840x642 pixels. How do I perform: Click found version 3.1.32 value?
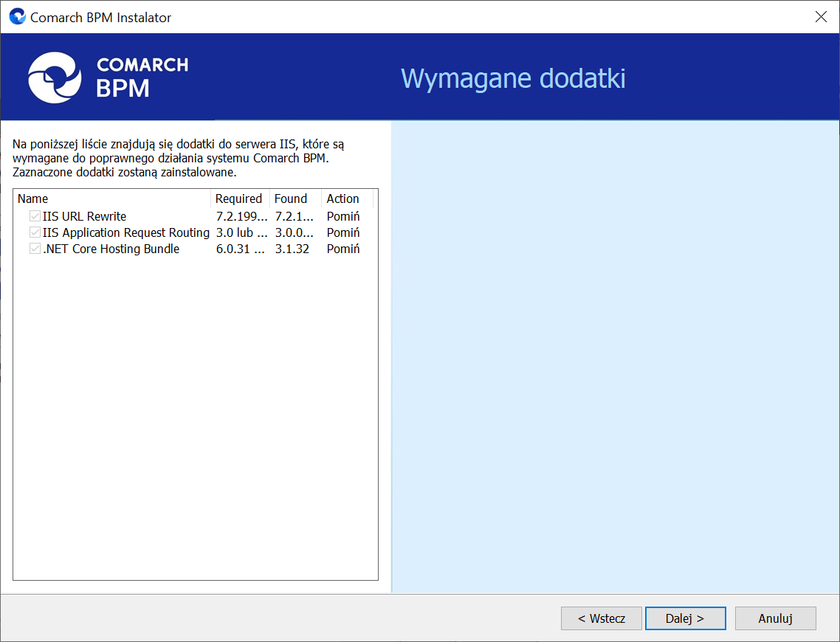point(292,249)
